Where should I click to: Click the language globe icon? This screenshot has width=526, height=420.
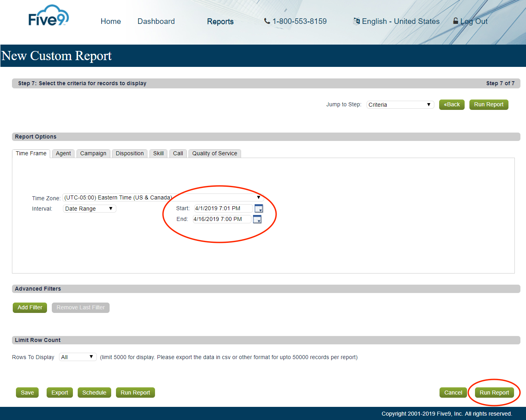pos(356,21)
